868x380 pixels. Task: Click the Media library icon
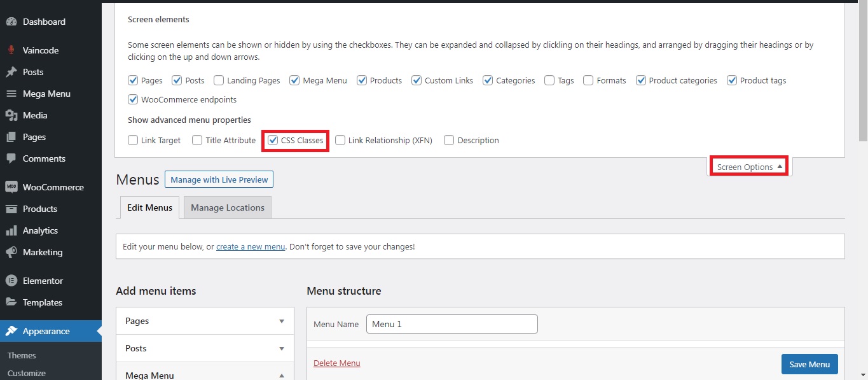[11, 115]
